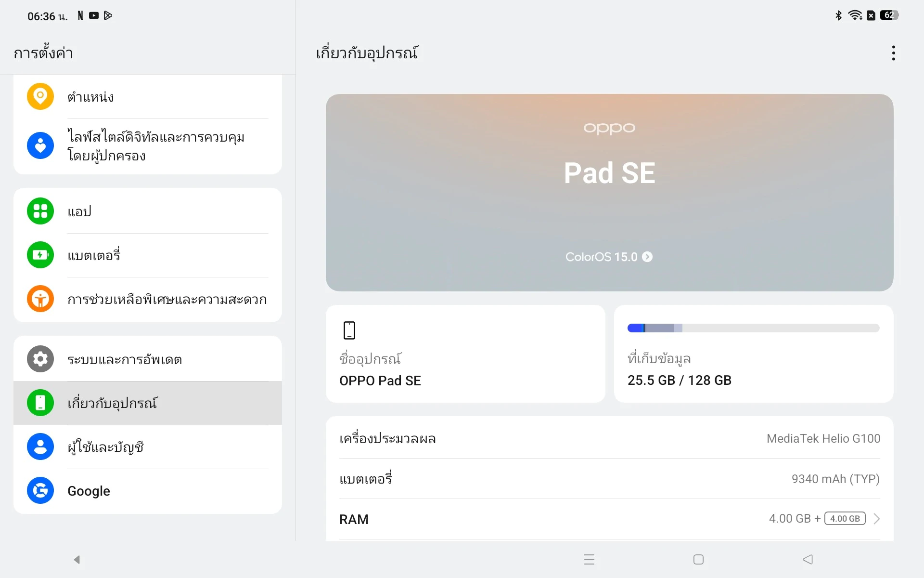924x578 pixels.
Task: Tap the green About device icon
Action: pyautogui.click(x=40, y=403)
